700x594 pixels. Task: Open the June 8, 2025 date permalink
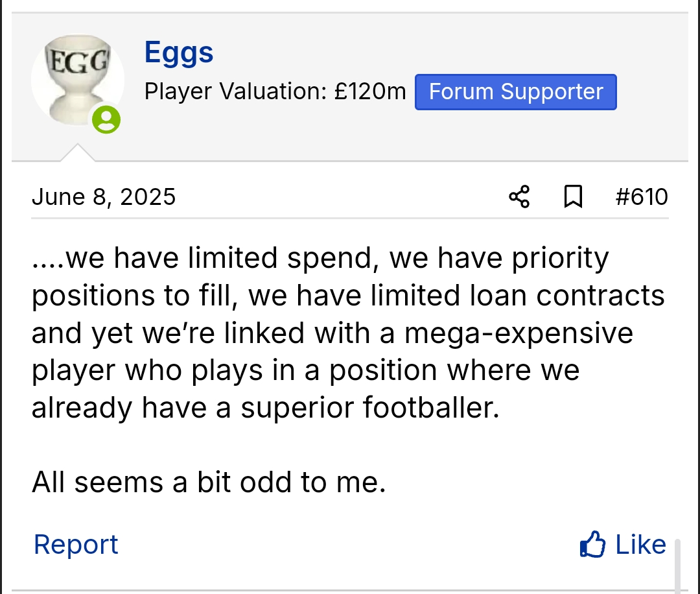(x=104, y=196)
